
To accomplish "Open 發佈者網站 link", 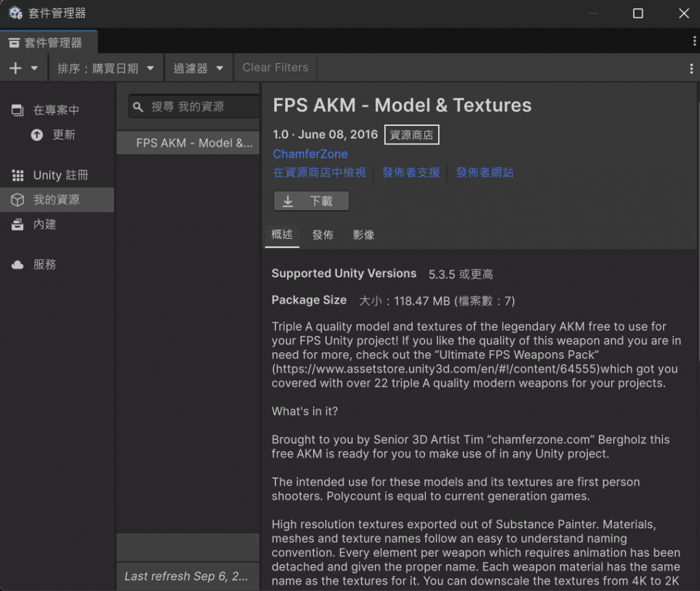I will pyautogui.click(x=485, y=172).
